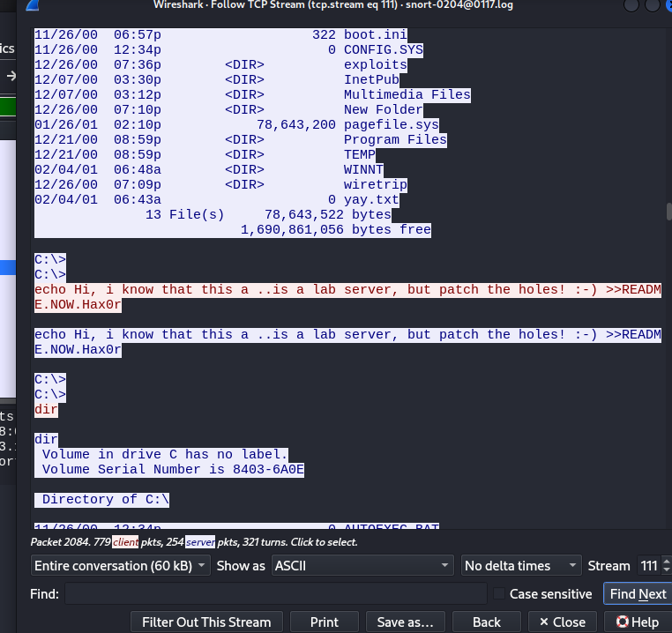This screenshot has height=633, width=672.
Task: Click the 'CONFIG.SYS' file entry
Action: click(384, 49)
